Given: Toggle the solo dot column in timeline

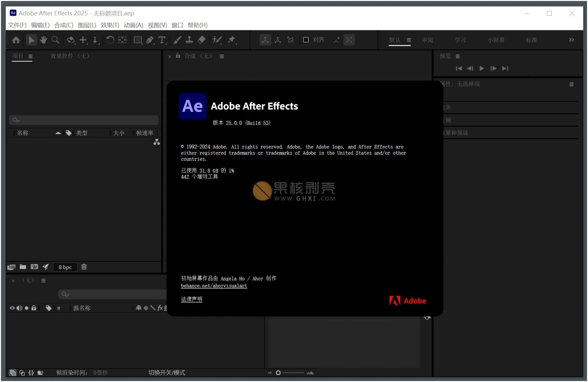Looking at the screenshot, I should [27, 308].
